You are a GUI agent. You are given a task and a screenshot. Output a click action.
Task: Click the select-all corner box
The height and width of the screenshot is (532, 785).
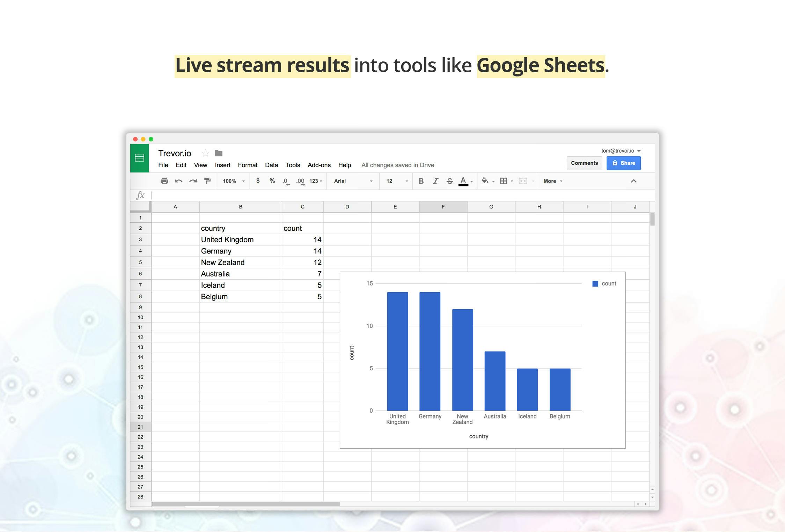140,207
